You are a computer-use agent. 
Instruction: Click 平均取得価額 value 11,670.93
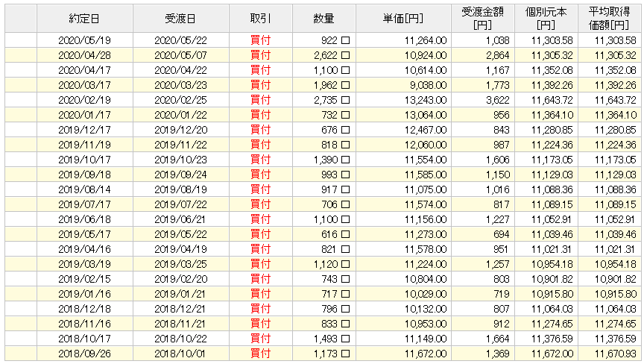click(x=615, y=354)
